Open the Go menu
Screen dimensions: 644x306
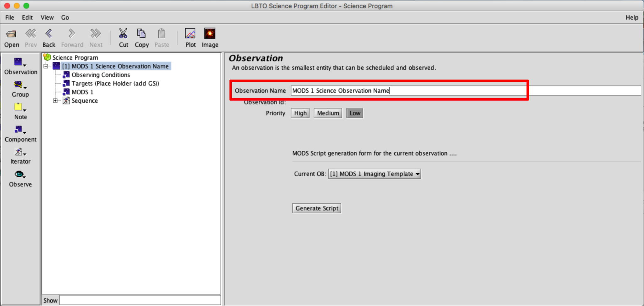65,17
